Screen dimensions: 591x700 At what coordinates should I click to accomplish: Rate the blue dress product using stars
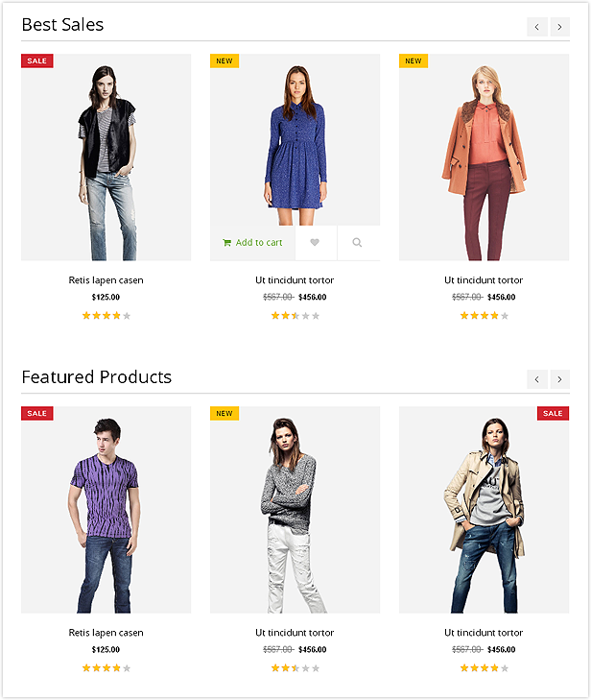click(295, 316)
